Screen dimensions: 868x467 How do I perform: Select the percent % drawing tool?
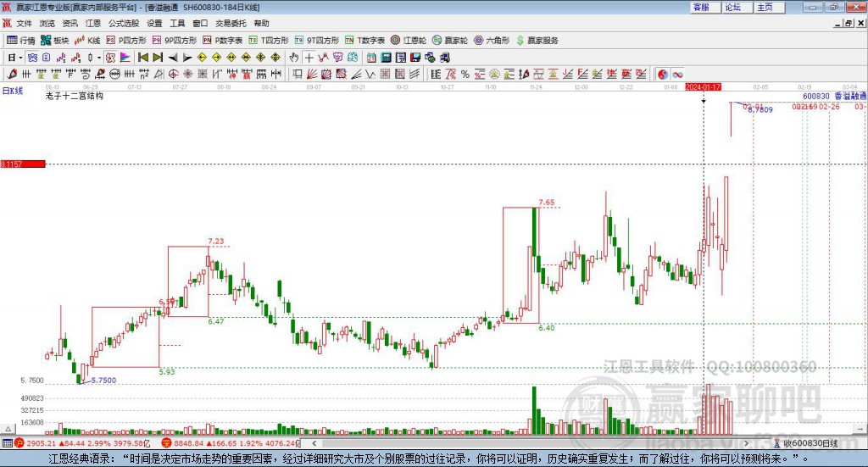(x=465, y=74)
